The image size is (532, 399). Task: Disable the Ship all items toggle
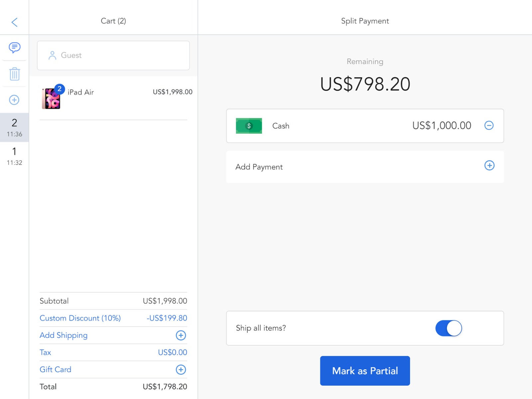pos(448,328)
